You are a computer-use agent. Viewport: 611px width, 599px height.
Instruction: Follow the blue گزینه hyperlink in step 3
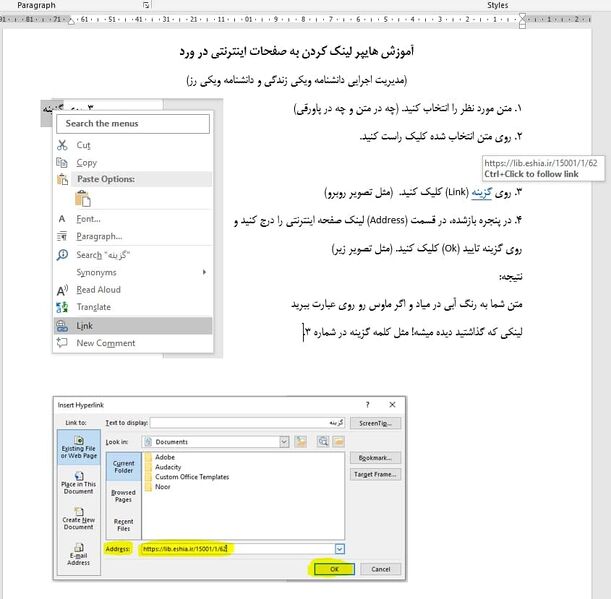481,193
